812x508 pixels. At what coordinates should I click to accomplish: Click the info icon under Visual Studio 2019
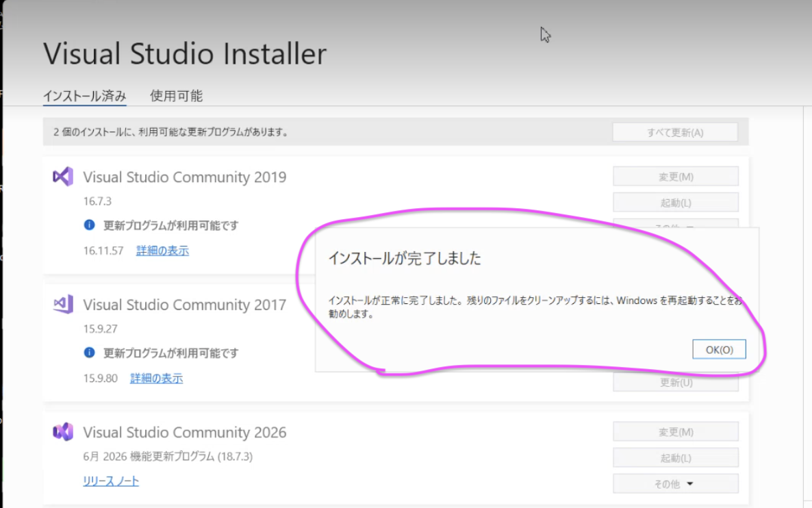[x=89, y=225]
